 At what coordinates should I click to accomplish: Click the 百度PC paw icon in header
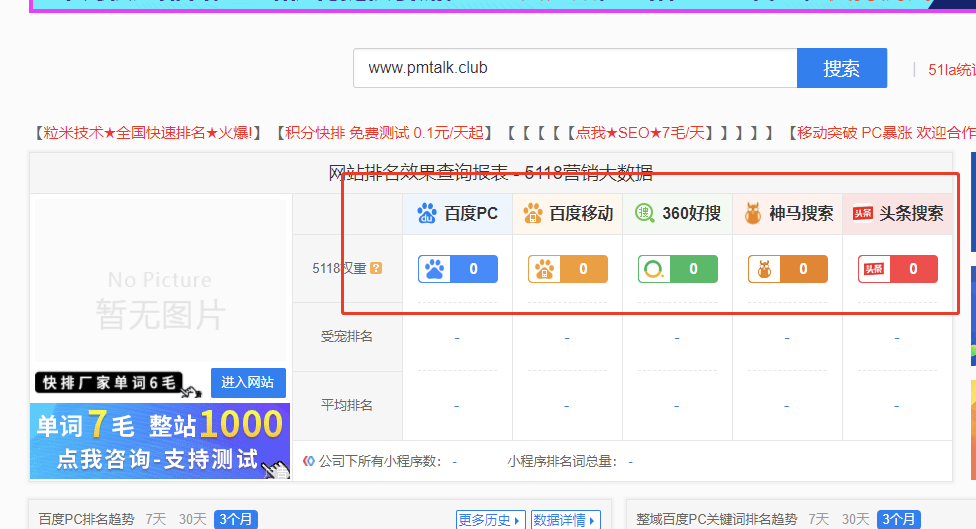[427, 213]
